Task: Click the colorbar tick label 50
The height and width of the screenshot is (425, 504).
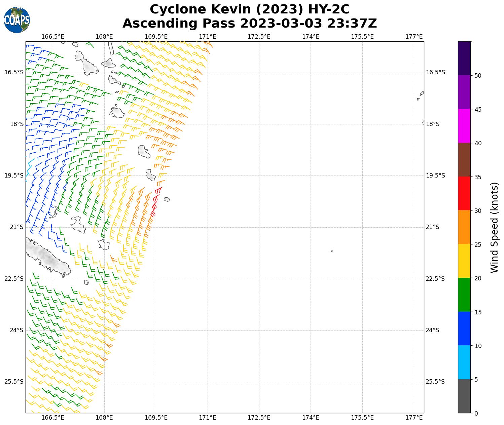Action: [x=478, y=76]
